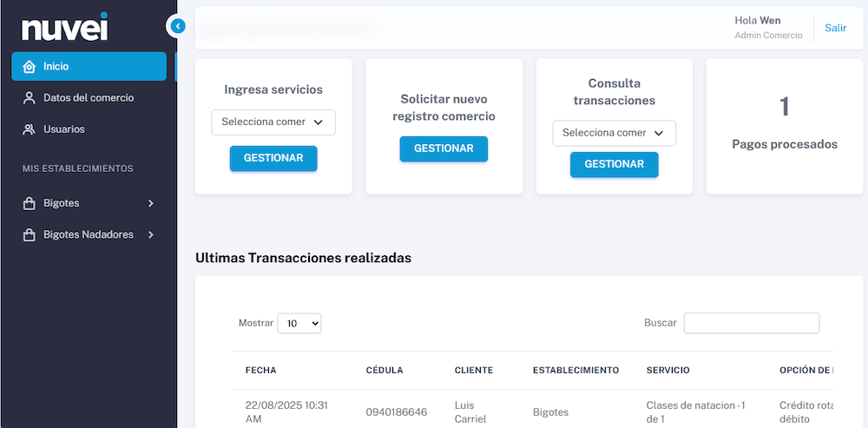This screenshot has height=428, width=868.
Task: Click the cédula 0940186646 cell
Action: (397, 412)
